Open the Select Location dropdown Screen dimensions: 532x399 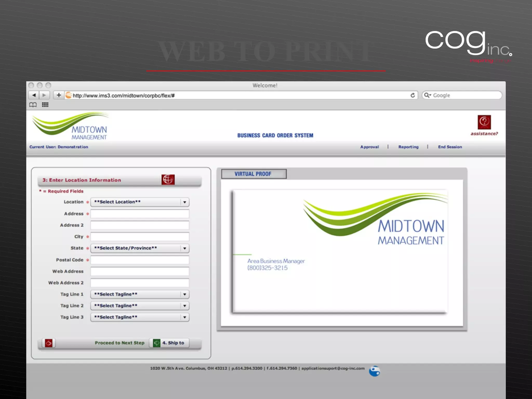point(140,202)
